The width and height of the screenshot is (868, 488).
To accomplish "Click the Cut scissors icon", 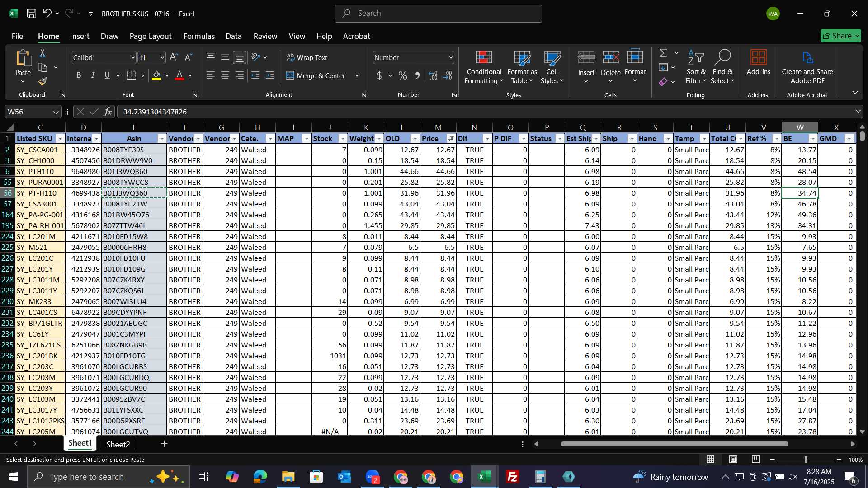I will coord(42,53).
